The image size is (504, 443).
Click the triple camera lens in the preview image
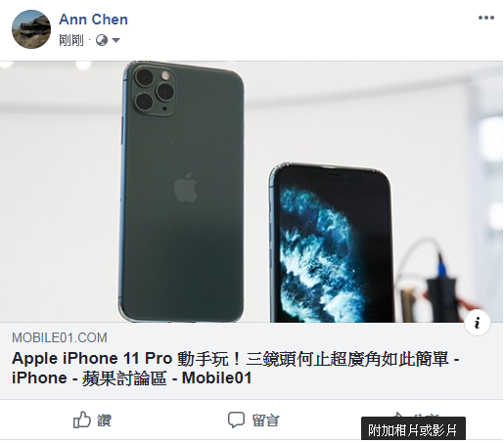coord(156,89)
